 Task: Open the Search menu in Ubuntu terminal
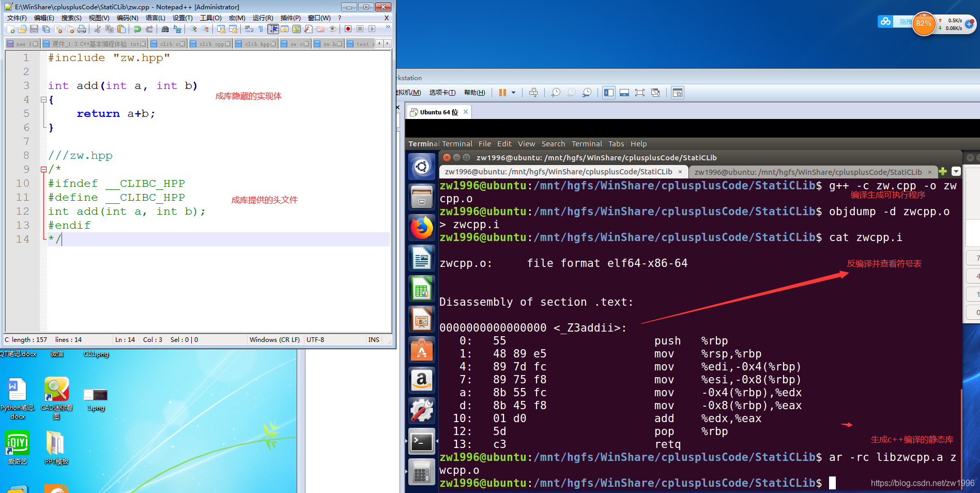(553, 144)
